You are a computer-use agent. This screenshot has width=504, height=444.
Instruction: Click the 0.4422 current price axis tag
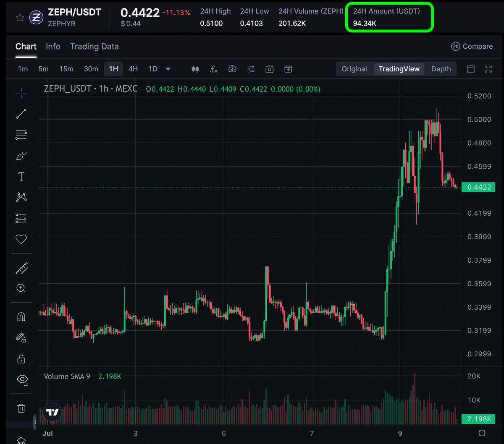click(479, 187)
